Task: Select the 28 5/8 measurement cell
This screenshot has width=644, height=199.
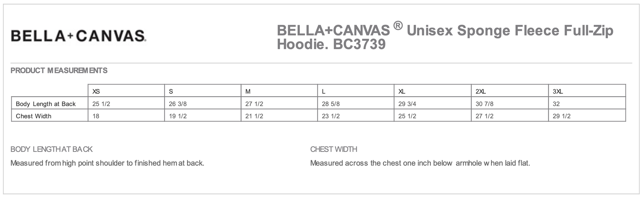Action: tap(331, 104)
